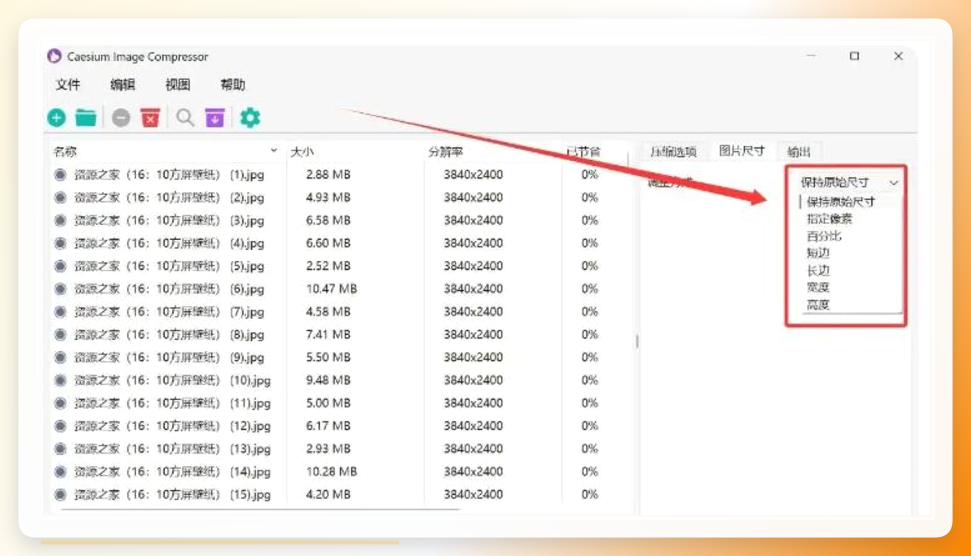Click the 2.88 MB size cell
The image size is (971, 556).
tap(328, 175)
